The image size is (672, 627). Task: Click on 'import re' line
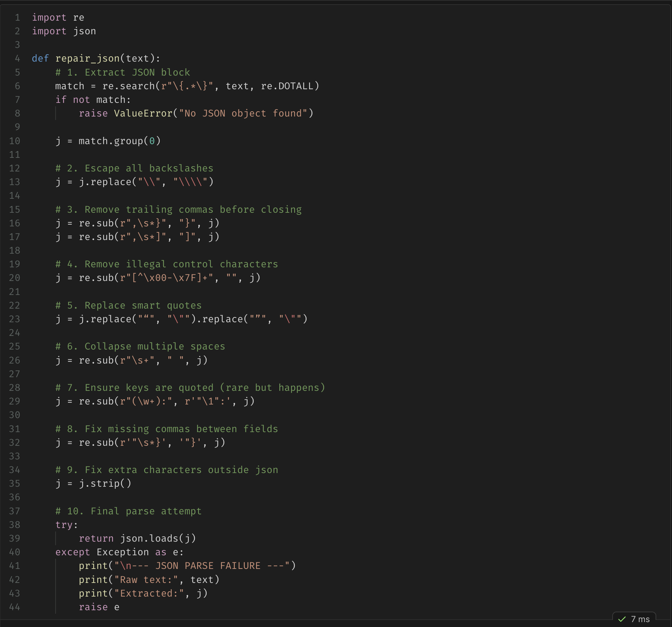point(58,17)
